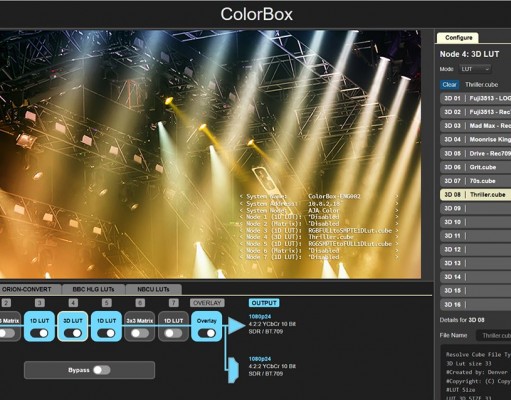Select the OUTPUT stage label
This screenshot has width=511, height=400.
(264, 303)
